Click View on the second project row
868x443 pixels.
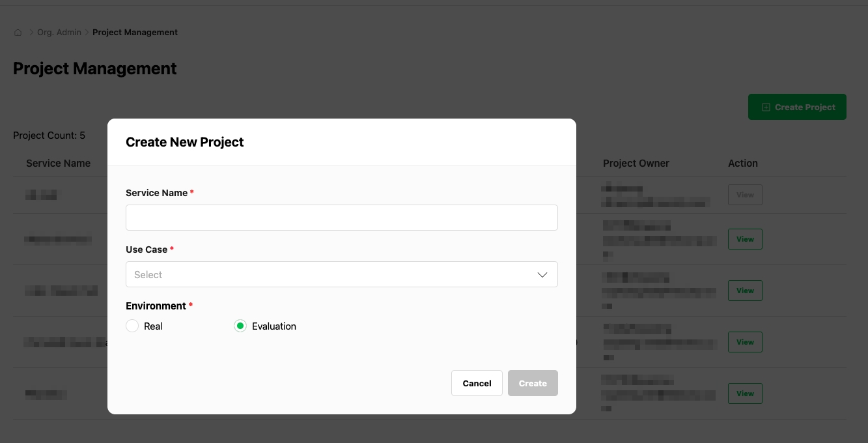[745, 238]
